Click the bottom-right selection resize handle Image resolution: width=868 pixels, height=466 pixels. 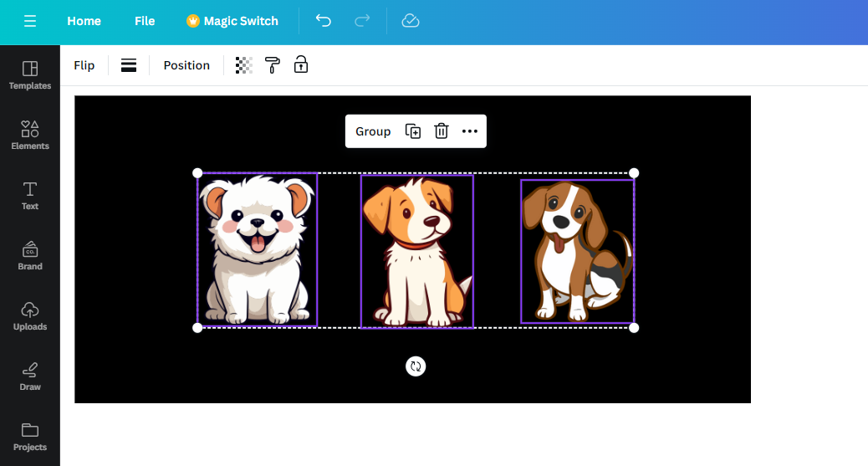coord(634,327)
